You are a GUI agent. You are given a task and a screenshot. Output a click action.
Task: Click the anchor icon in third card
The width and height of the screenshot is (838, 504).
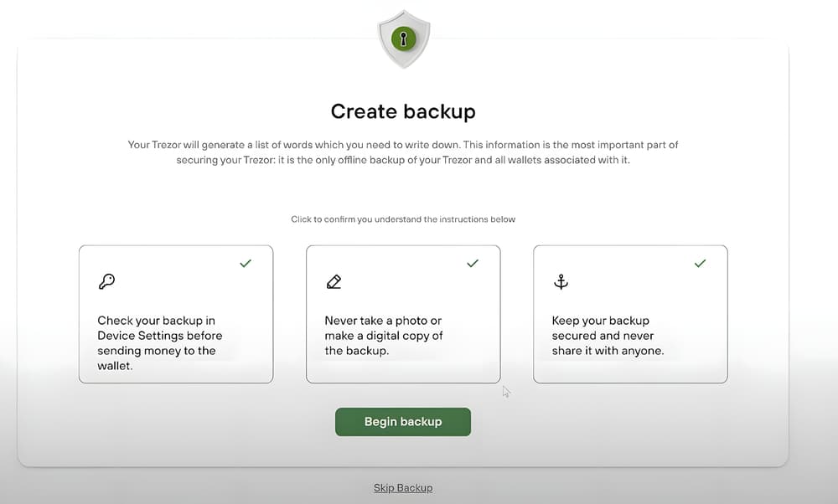[561, 281]
